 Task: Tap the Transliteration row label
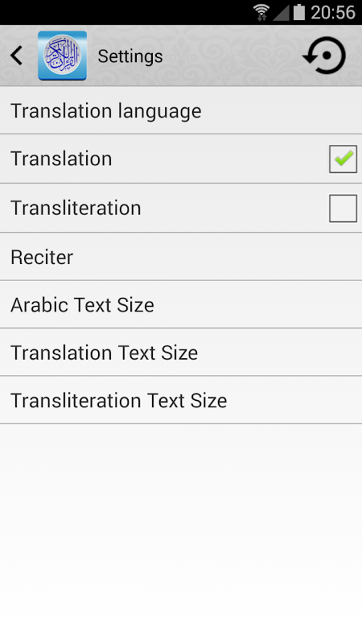pos(76,208)
